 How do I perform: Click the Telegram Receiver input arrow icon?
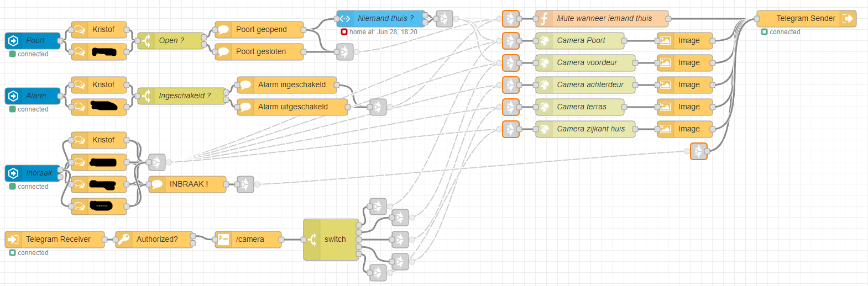pyautogui.click(x=13, y=239)
